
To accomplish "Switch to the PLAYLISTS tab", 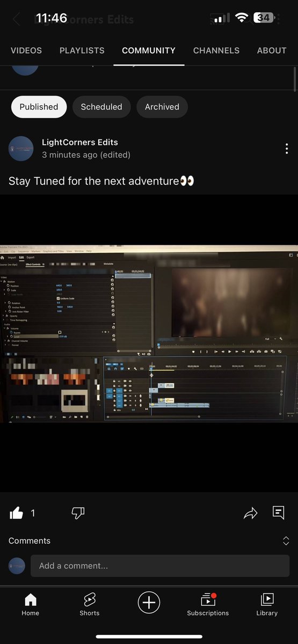I will [x=82, y=50].
